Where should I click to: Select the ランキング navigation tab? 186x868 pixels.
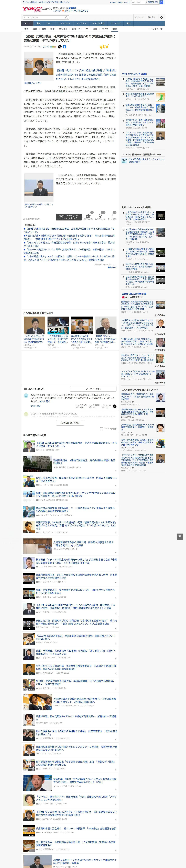click(x=115, y=23)
